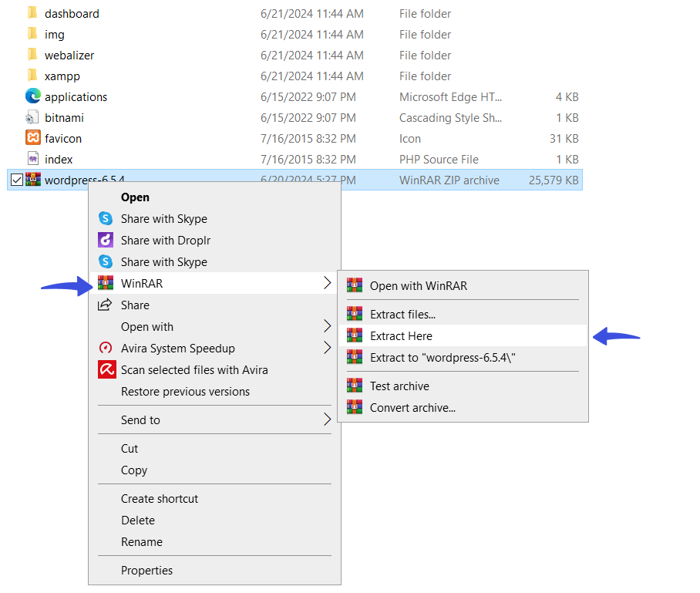Click second Skype icon above WinRAR entry
Screen dimensions: 700x593
pyautogui.click(x=106, y=261)
